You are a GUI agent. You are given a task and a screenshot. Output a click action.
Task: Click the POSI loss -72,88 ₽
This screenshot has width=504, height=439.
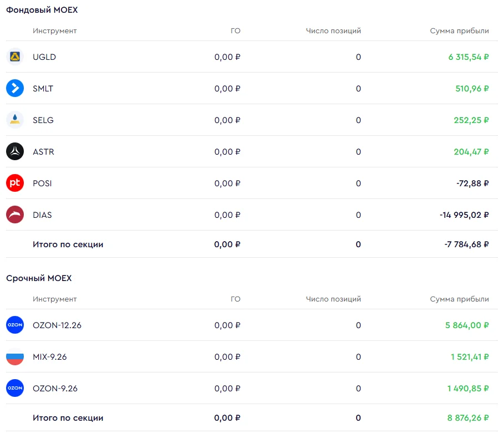click(472, 183)
